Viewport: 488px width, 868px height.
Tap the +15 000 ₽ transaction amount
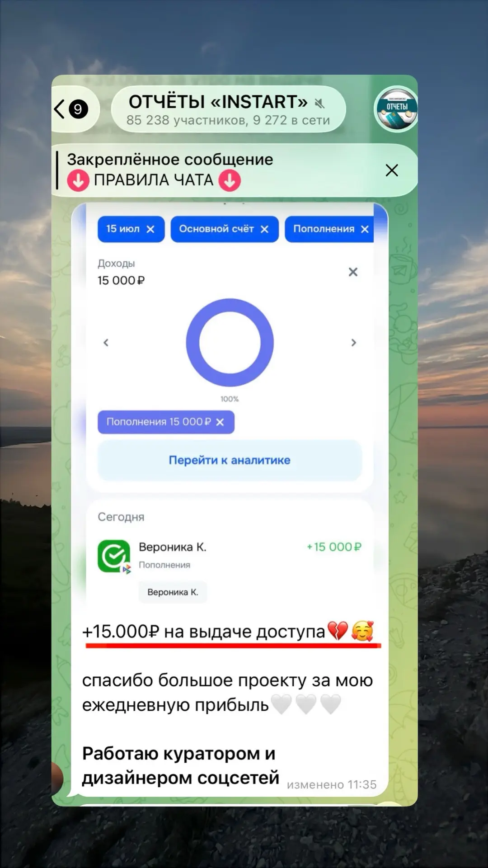334,547
